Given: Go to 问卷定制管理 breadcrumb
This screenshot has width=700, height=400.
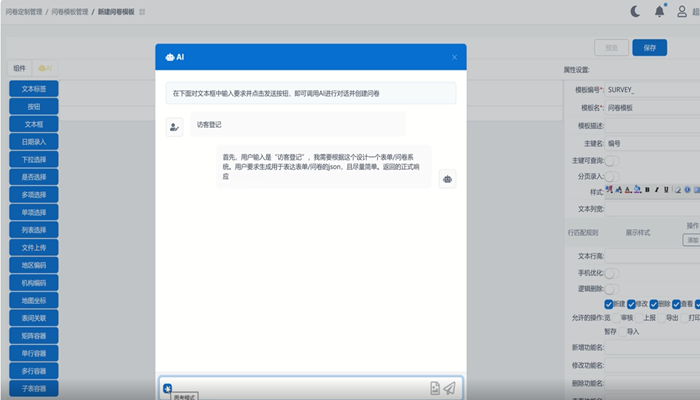Looking at the screenshot, I should click(x=24, y=12).
